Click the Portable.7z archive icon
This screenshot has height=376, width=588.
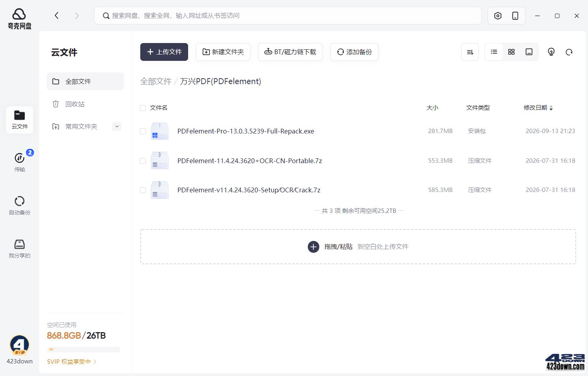point(160,161)
